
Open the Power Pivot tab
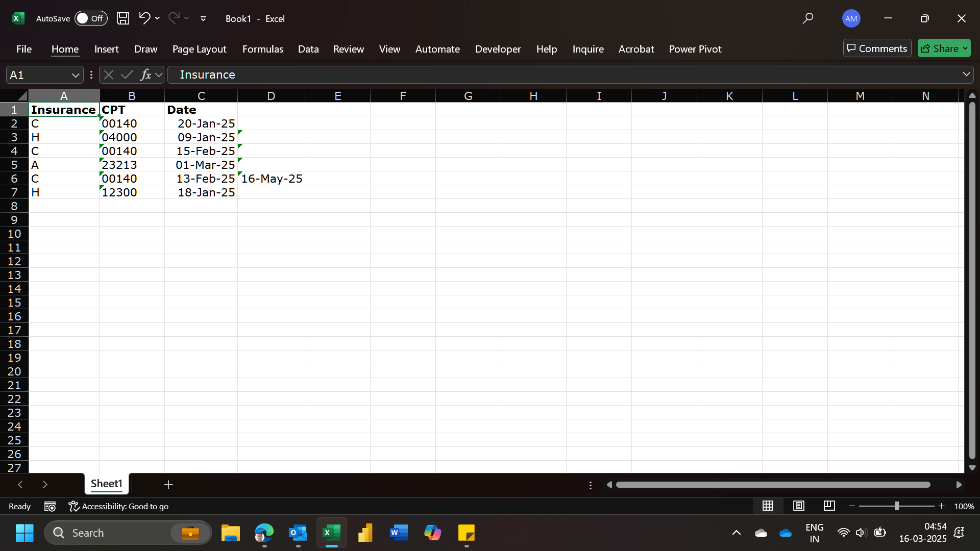tap(695, 49)
